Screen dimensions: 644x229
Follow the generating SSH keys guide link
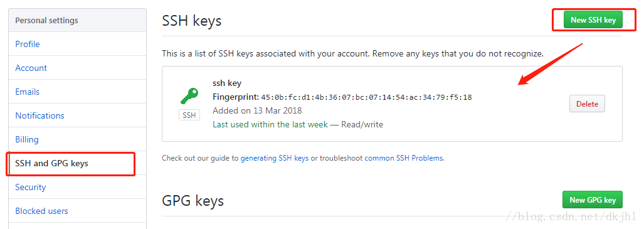pos(275,158)
